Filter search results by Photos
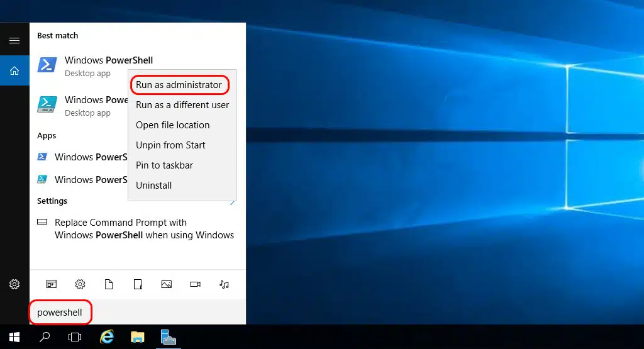Screen dimensions: 644x349 point(166,284)
